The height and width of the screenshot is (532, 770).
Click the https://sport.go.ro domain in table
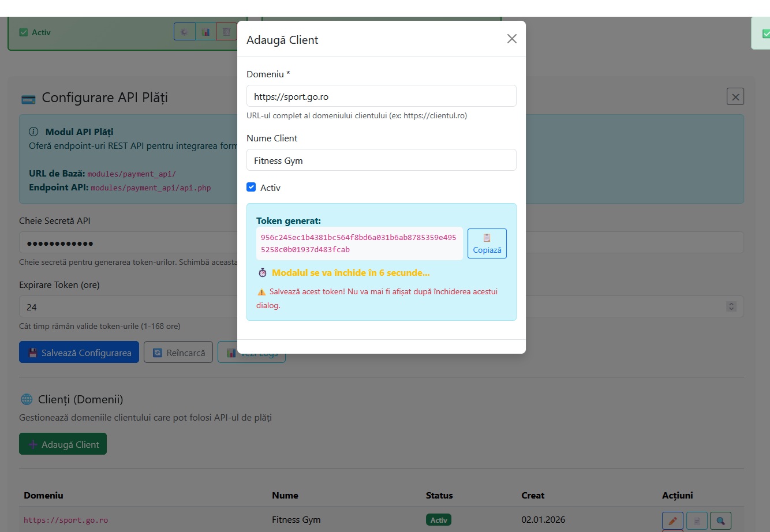[66, 520]
